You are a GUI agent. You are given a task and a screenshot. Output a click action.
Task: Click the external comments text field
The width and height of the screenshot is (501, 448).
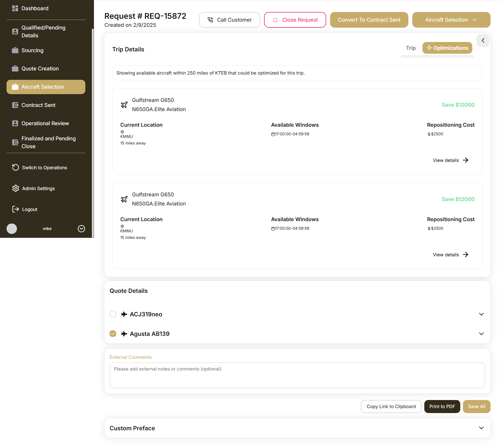click(297, 375)
